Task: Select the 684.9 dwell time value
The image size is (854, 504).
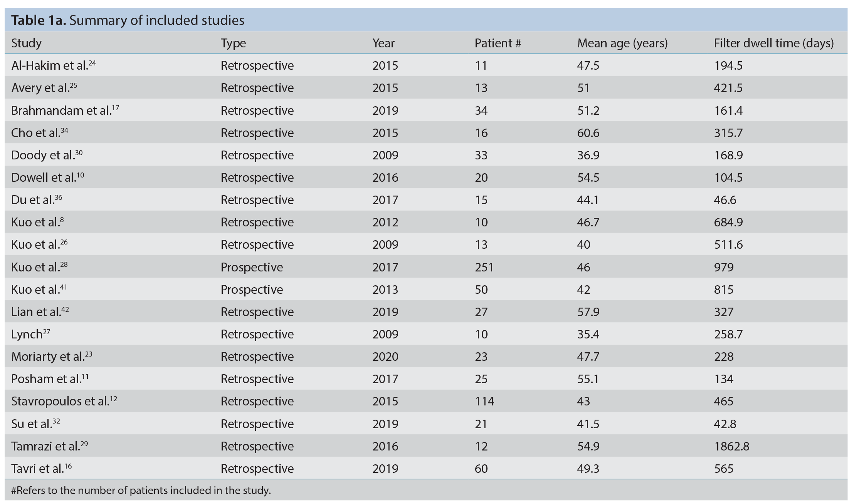Action: 728,222
